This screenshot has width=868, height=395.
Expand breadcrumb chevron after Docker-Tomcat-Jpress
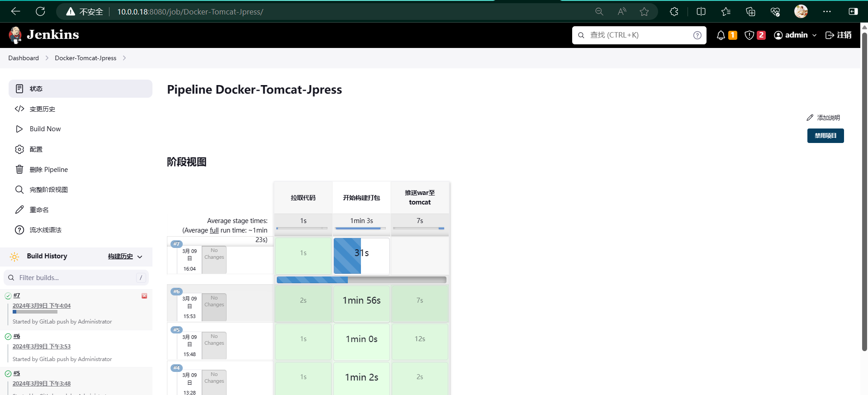[124, 58]
